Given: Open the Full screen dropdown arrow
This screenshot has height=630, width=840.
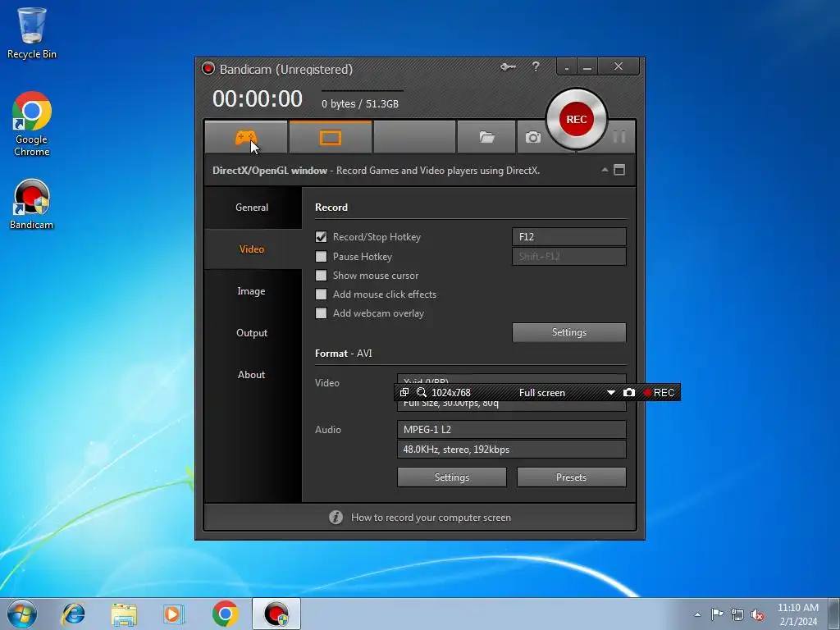Looking at the screenshot, I should [610, 393].
